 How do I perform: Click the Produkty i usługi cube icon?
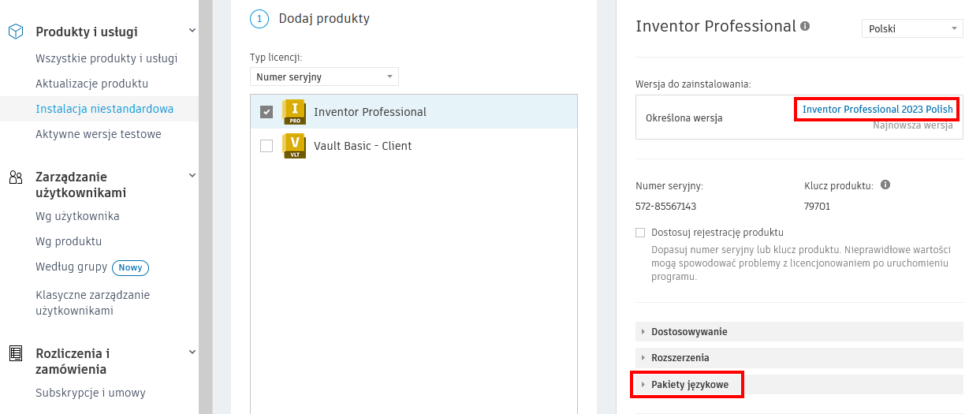pos(16,32)
